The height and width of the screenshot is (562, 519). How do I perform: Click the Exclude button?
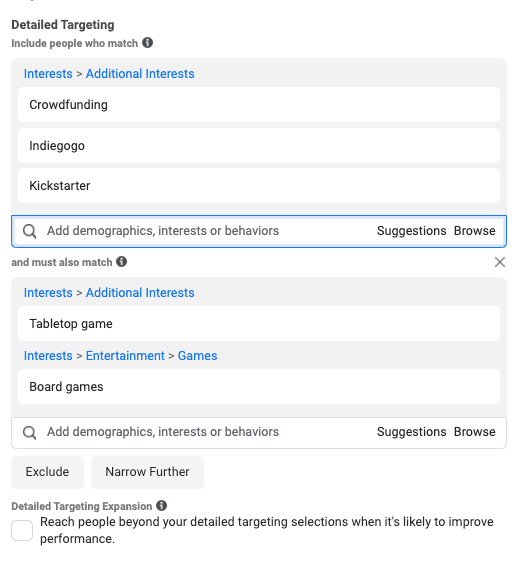(47, 472)
